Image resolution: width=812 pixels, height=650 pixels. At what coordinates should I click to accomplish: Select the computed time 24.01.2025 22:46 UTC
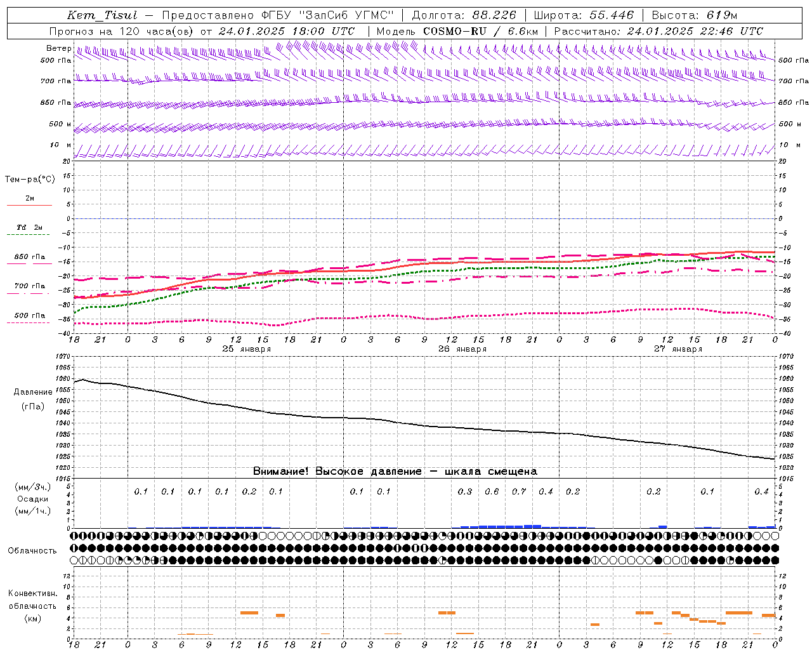695,31
